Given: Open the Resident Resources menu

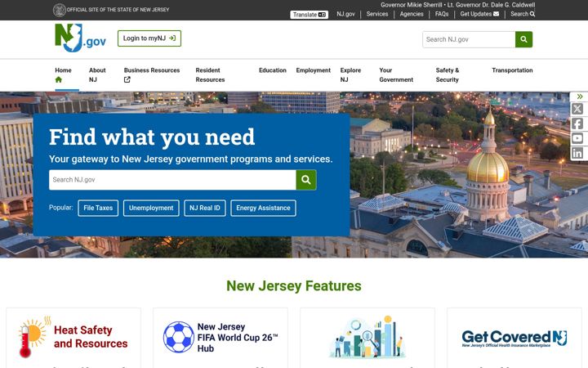Looking at the screenshot, I should (x=210, y=74).
